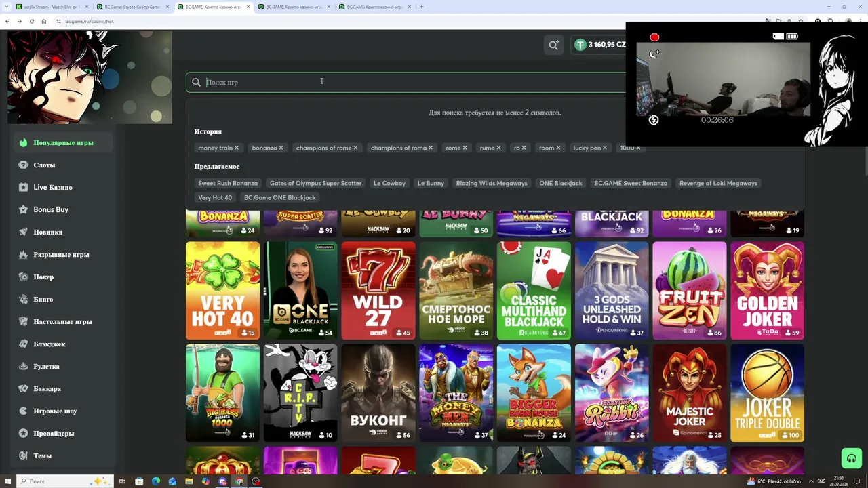The height and width of the screenshot is (488, 868).
Task: Click the browser reload icon
Action: click(31, 21)
